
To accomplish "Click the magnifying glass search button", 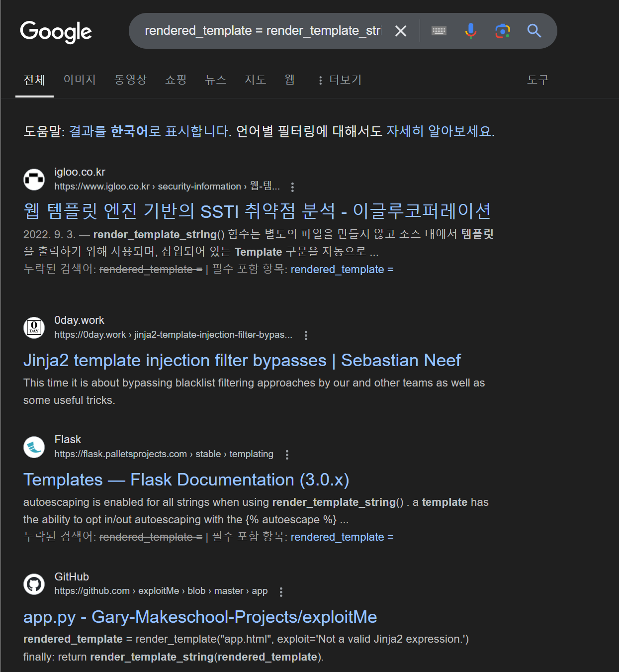I will tap(534, 31).
